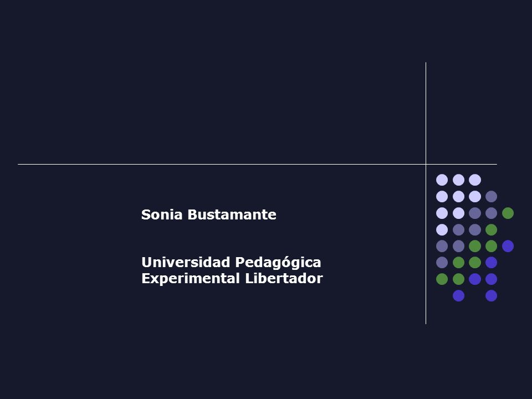The width and height of the screenshot is (532, 399).
Task: Click the word "Pedagógica" in the subtitle
Action: [x=278, y=263]
